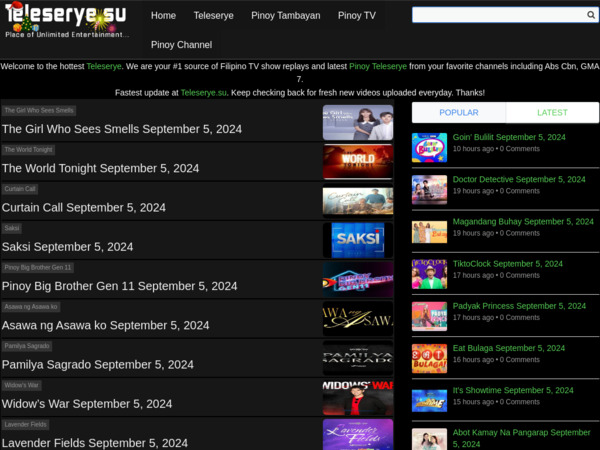Click The World Tonight thumbnail image

coord(358,161)
